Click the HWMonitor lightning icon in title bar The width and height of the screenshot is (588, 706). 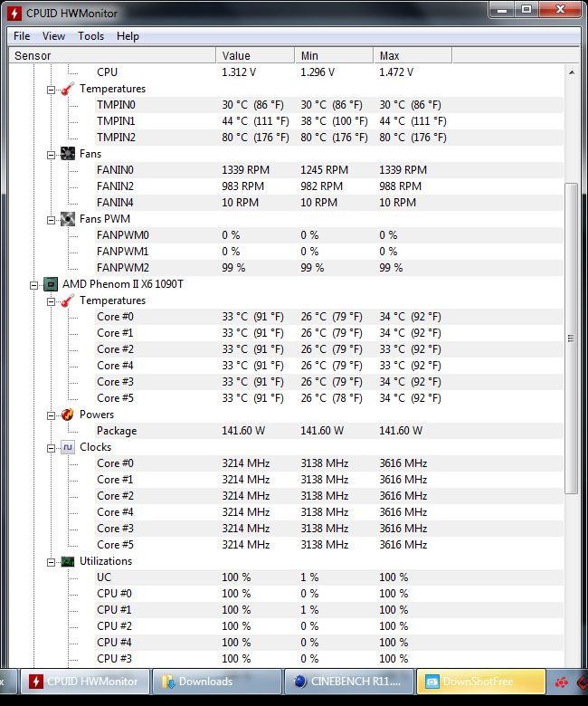(14, 13)
